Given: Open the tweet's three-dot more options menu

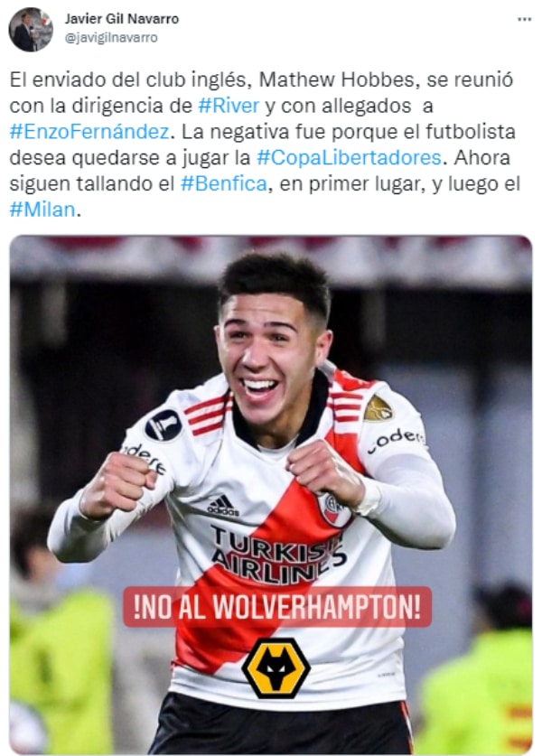Looking at the screenshot, I should click(x=524, y=19).
